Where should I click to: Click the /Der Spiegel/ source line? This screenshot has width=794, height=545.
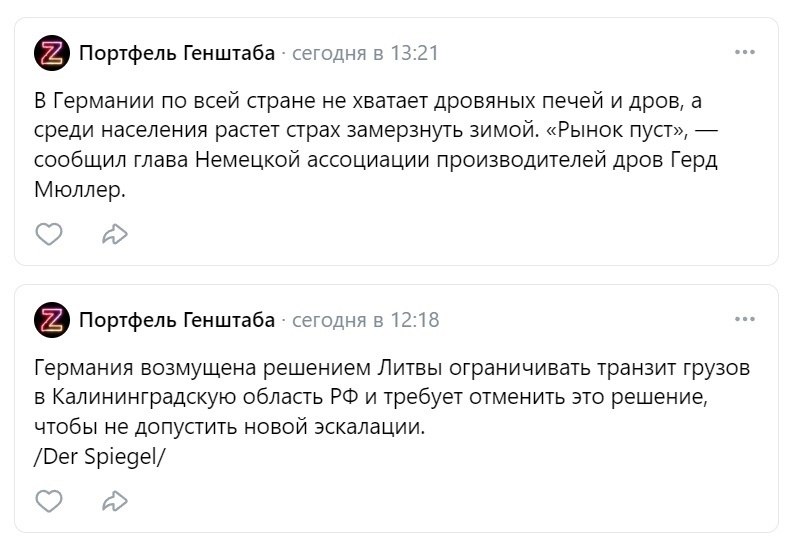(x=100, y=456)
